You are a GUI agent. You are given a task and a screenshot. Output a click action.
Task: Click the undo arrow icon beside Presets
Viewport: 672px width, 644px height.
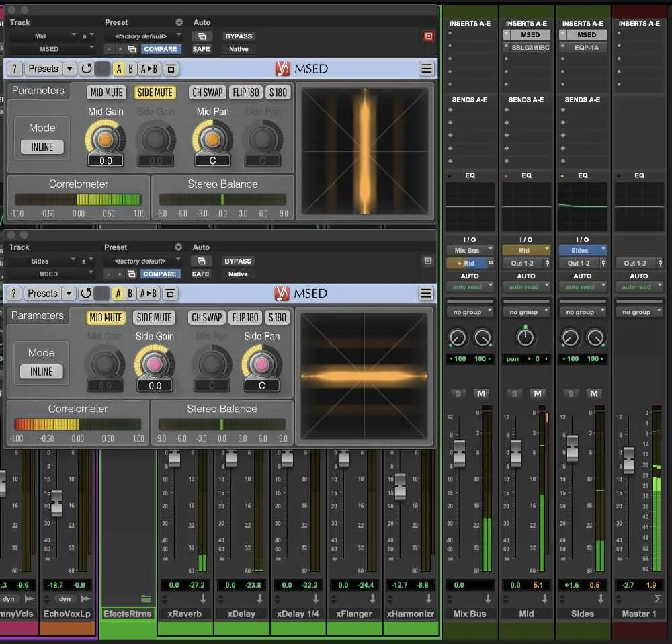pyautogui.click(x=87, y=68)
